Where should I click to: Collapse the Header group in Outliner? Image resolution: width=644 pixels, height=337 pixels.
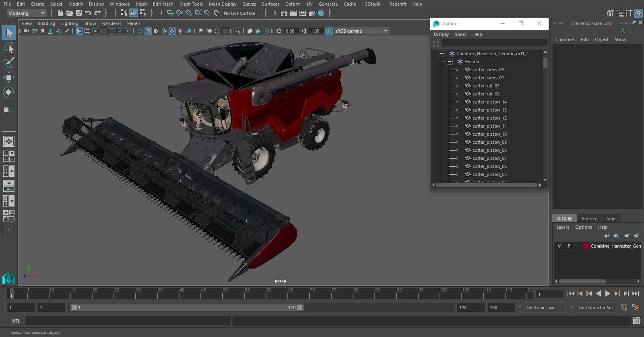click(x=450, y=62)
